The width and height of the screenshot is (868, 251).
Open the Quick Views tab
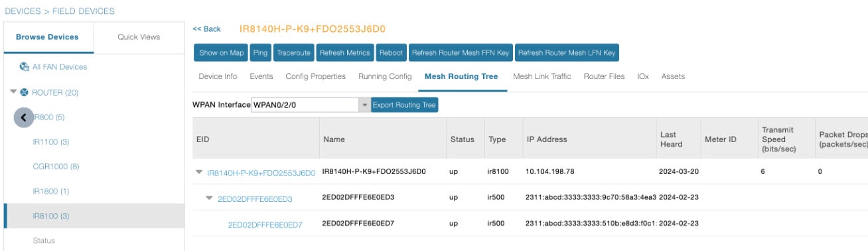tap(139, 37)
